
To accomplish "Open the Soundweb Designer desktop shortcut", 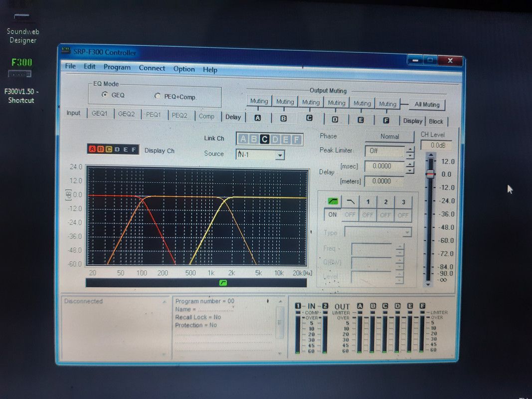I will 22,28.
